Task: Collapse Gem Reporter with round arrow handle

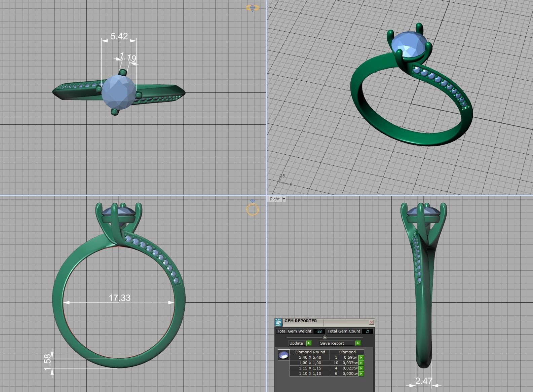Action: coord(325,337)
